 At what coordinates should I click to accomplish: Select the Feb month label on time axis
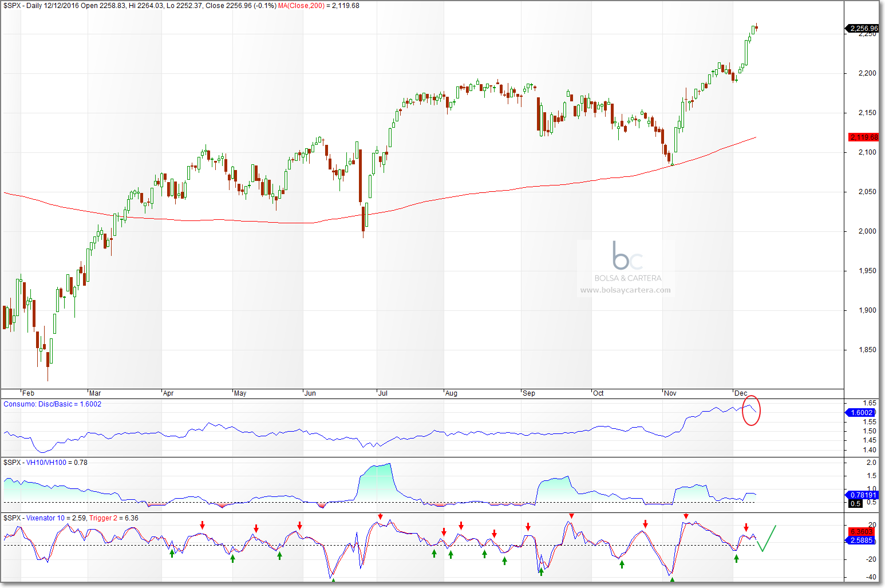(28, 393)
